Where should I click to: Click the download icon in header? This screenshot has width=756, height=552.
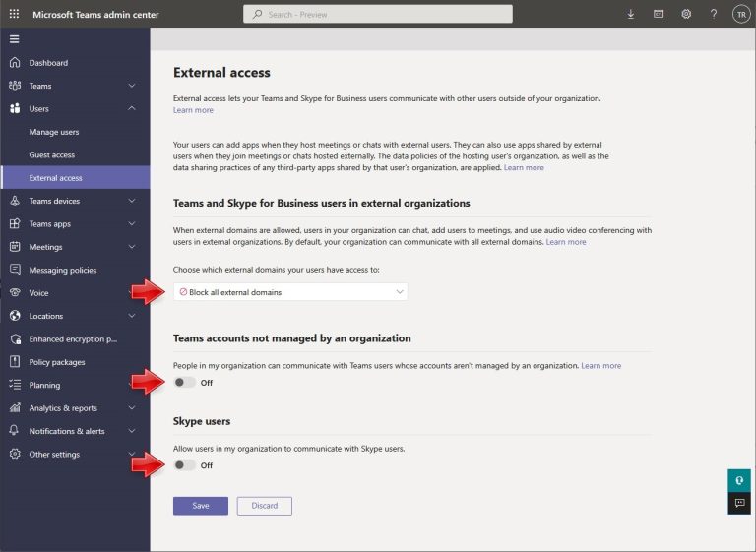tap(631, 15)
